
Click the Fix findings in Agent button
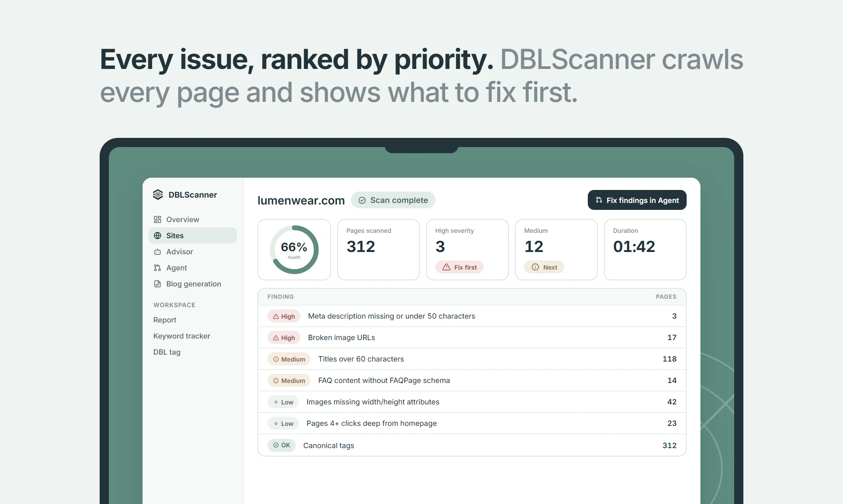click(637, 200)
